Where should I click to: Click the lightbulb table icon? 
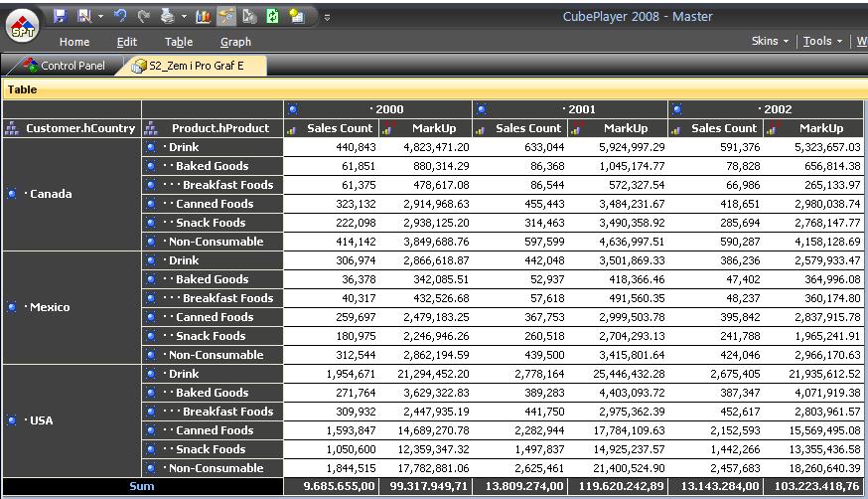click(x=297, y=16)
